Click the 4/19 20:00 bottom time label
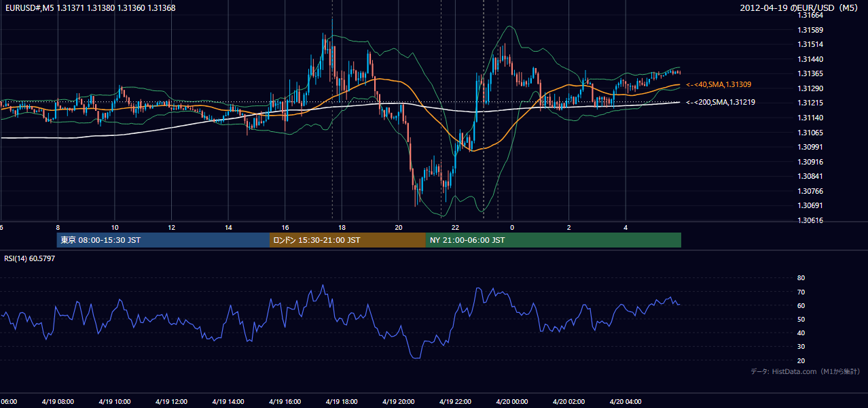The image size is (868, 408). coord(399,401)
